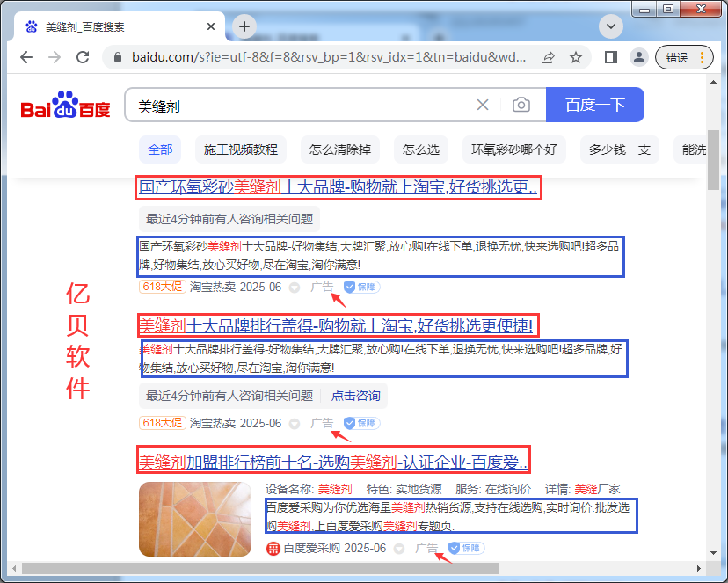Expand dropdown arrow beside first 淘宝热卖 2025-06

point(295,288)
